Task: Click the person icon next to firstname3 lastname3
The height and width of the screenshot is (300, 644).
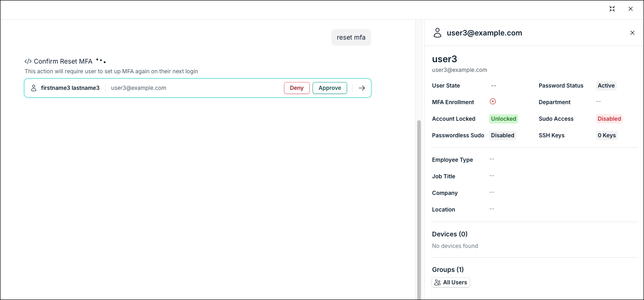Action: click(34, 88)
